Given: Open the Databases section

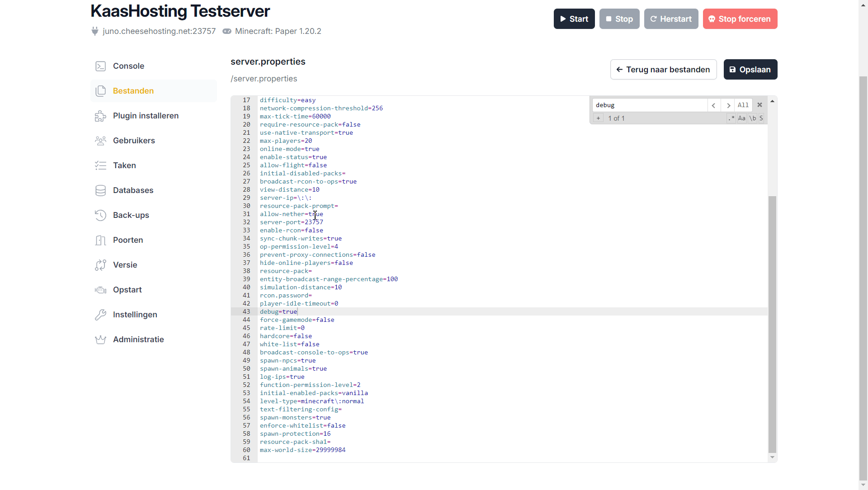Looking at the screenshot, I should pos(133,190).
